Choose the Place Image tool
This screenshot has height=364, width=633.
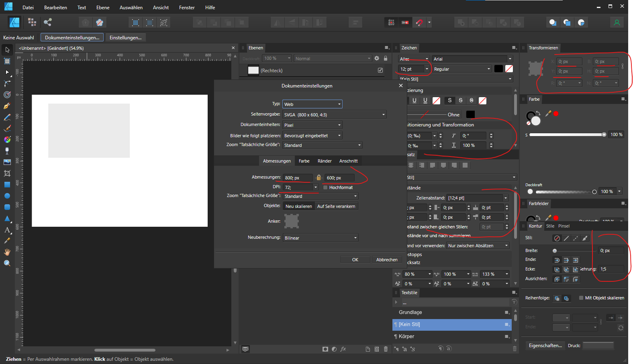tap(7, 162)
